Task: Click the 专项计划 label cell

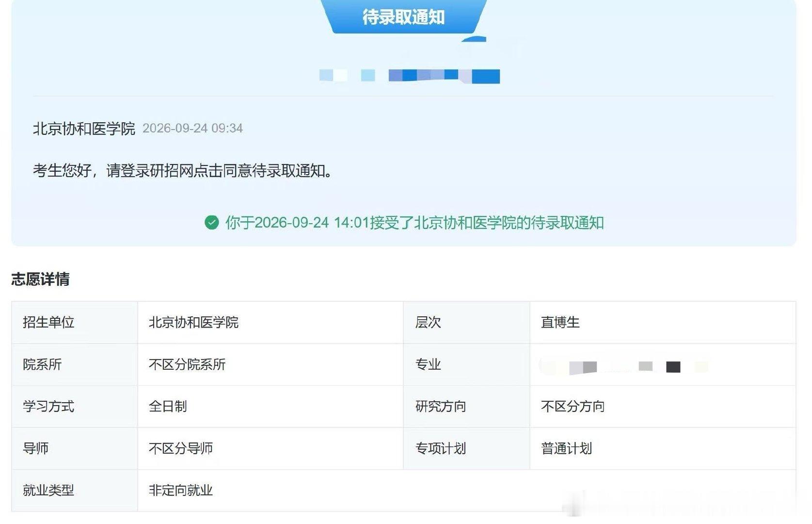Action: (x=466, y=449)
